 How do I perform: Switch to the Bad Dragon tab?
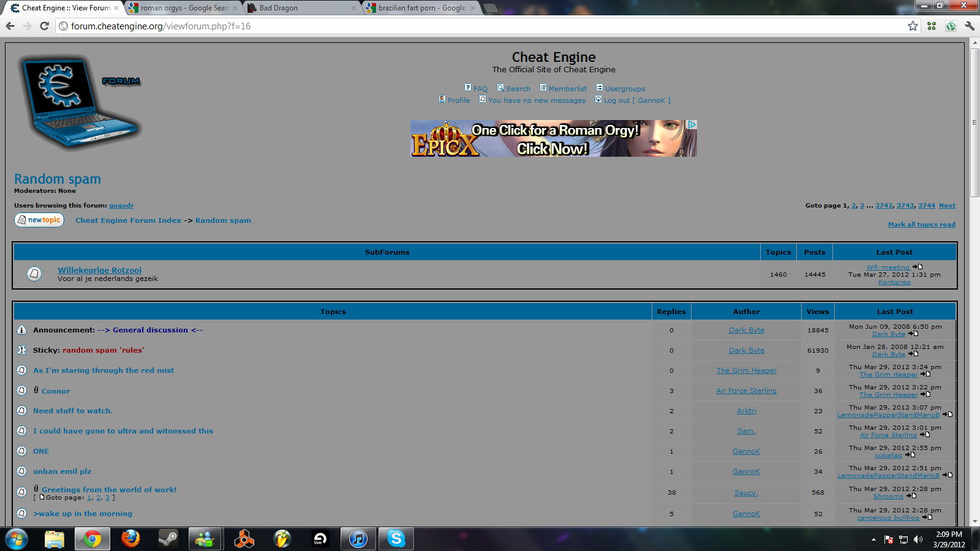tap(302, 8)
